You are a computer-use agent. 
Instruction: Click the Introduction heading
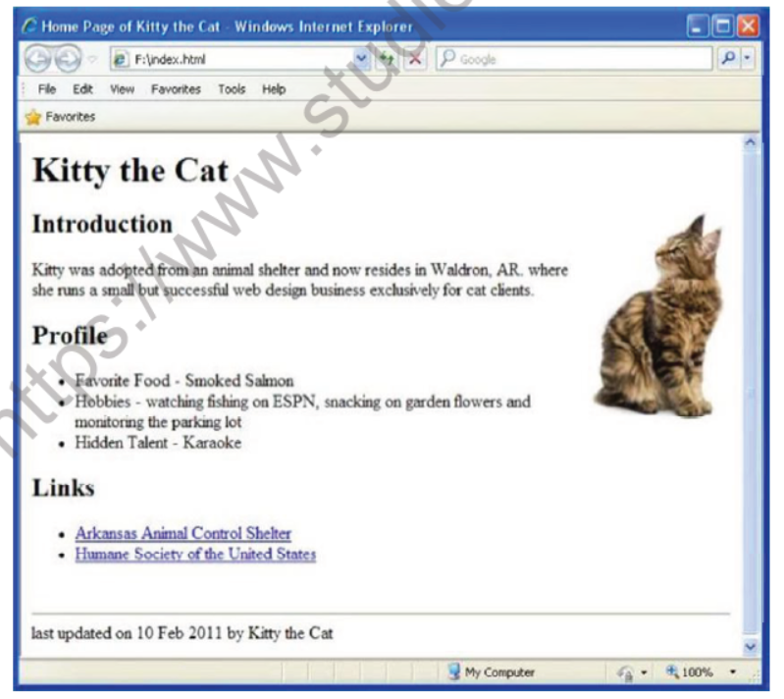(x=102, y=224)
